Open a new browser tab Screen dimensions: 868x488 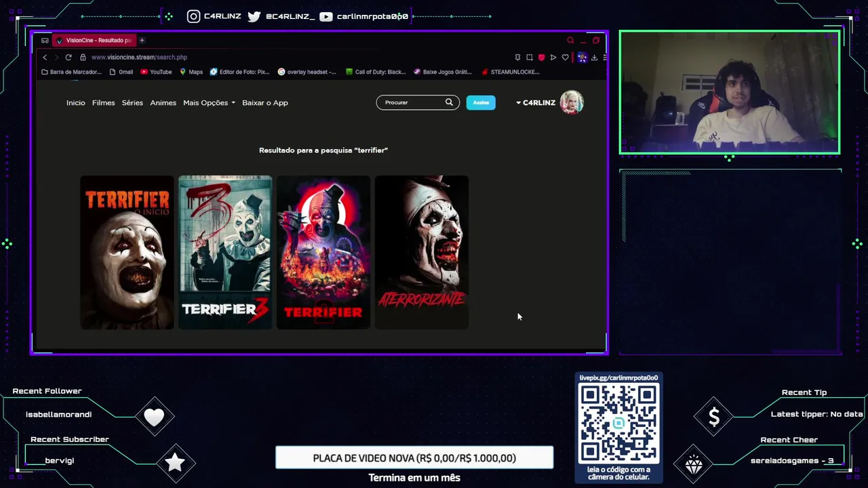click(x=142, y=41)
